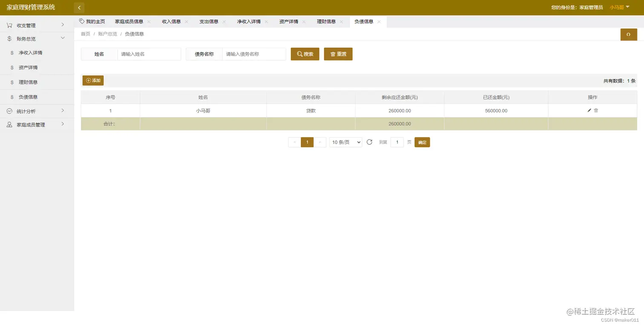Click the 搜索 search button
Viewport: 644px width, 325px height.
click(305, 54)
